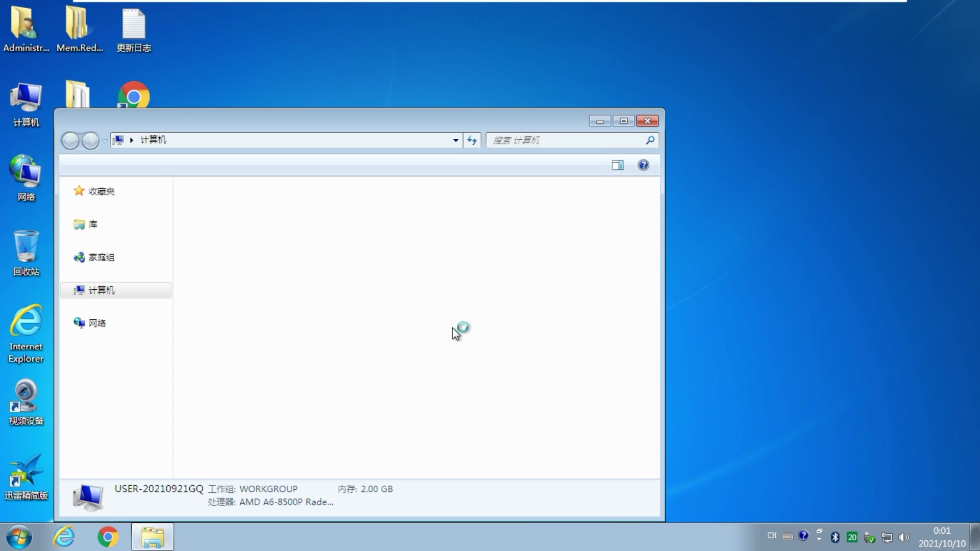Click the Chrome icon in the taskbar
The height and width of the screenshot is (551, 980).
108,537
